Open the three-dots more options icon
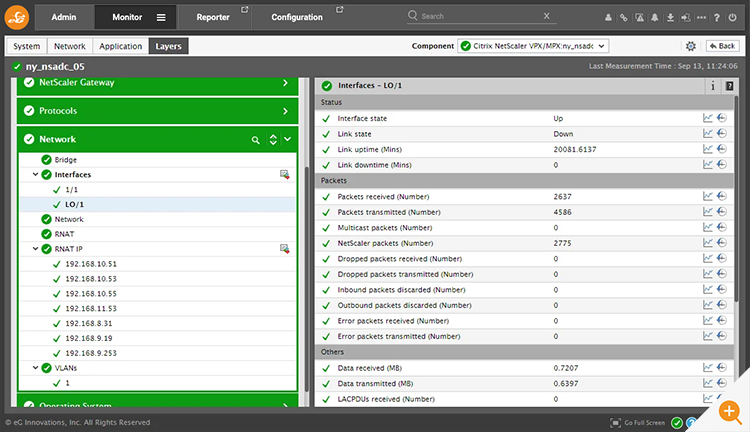This screenshot has width=750, height=432. click(x=701, y=18)
